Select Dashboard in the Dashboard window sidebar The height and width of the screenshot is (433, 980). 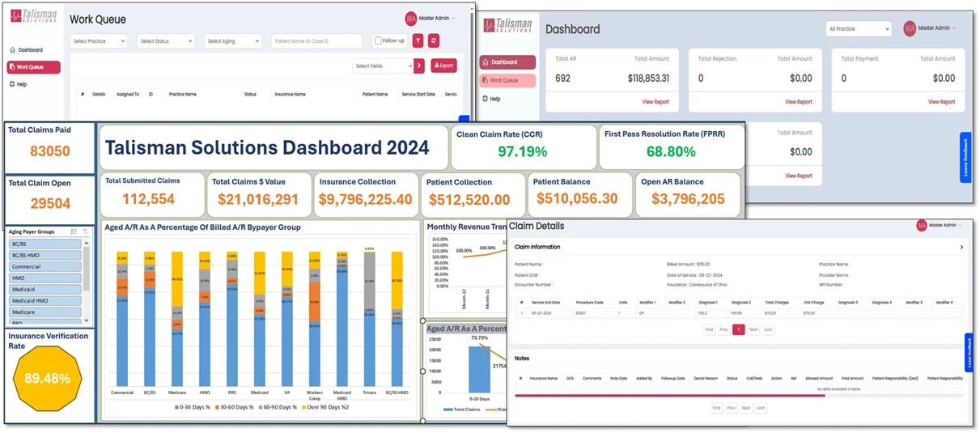click(x=507, y=62)
